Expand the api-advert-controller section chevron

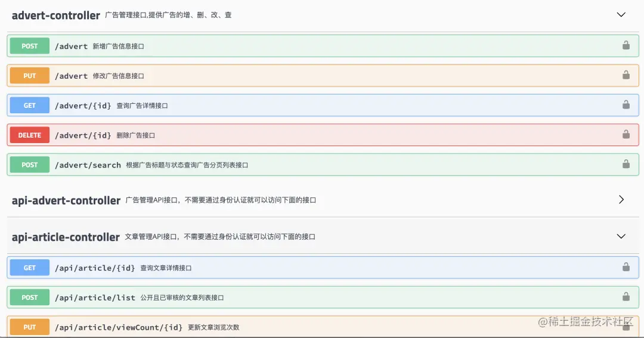(621, 200)
